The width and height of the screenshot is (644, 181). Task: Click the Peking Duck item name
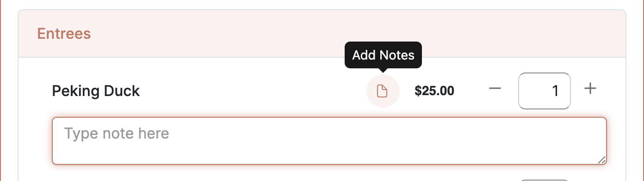[x=96, y=91]
